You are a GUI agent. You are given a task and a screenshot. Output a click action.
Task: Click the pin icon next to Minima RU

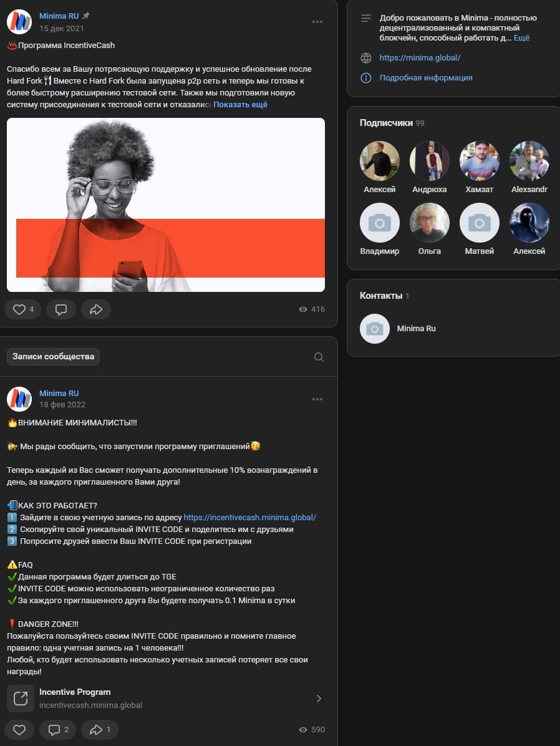pos(86,16)
